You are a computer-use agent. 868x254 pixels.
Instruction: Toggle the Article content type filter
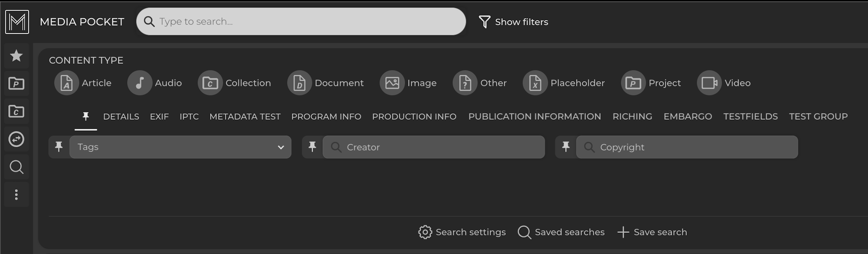(x=66, y=83)
